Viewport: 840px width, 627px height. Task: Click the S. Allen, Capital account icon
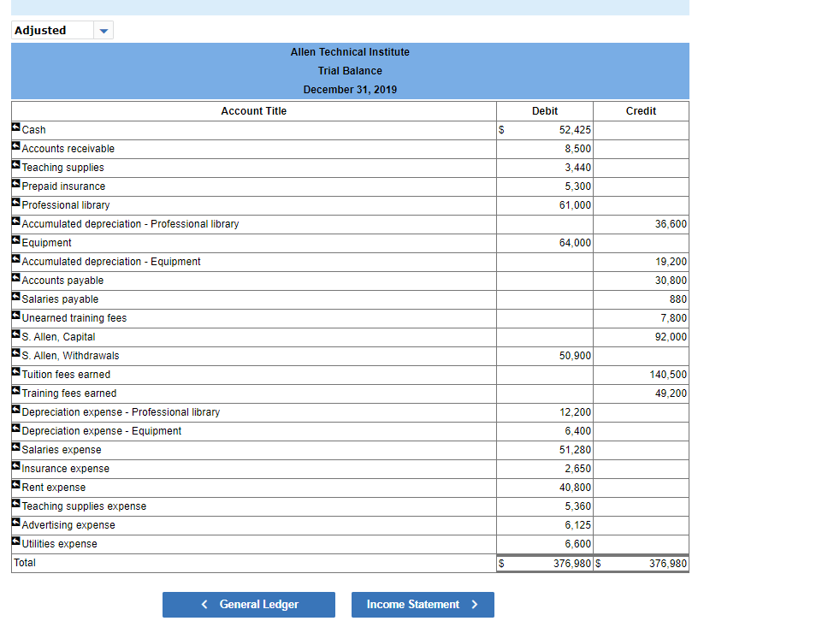click(x=15, y=336)
